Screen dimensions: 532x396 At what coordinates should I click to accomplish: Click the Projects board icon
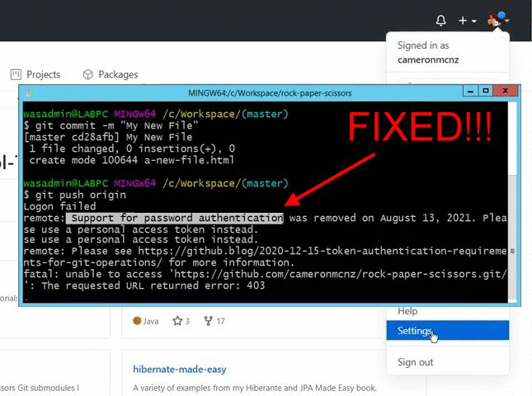pos(15,74)
